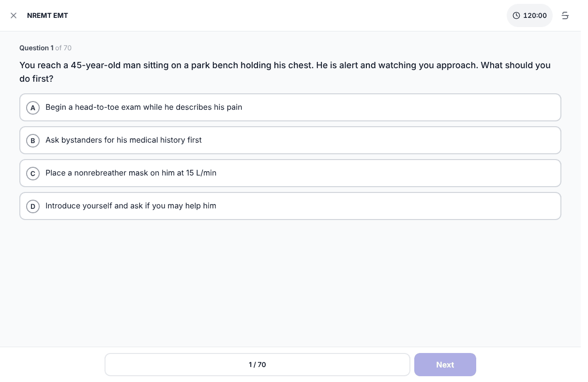Click the question prompt about the 45-year-old man

(x=285, y=72)
